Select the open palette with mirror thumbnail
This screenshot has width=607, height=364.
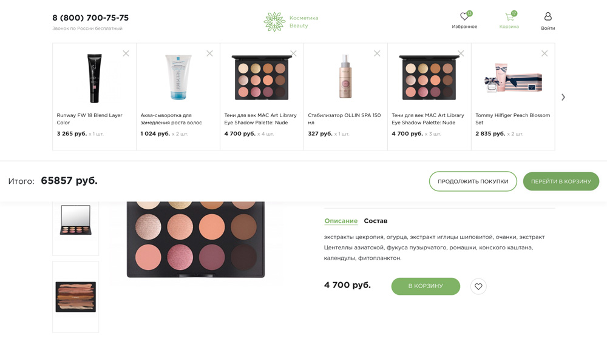point(76,220)
